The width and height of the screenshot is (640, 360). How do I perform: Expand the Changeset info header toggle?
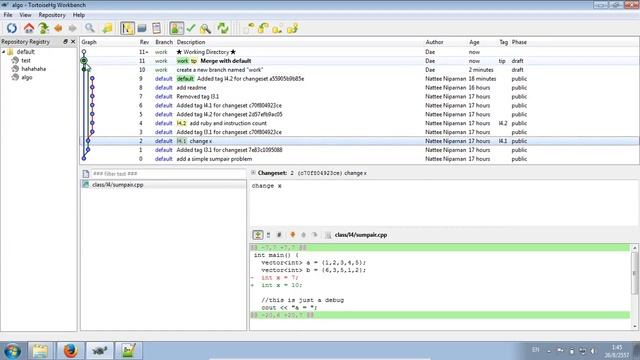click(x=253, y=173)
